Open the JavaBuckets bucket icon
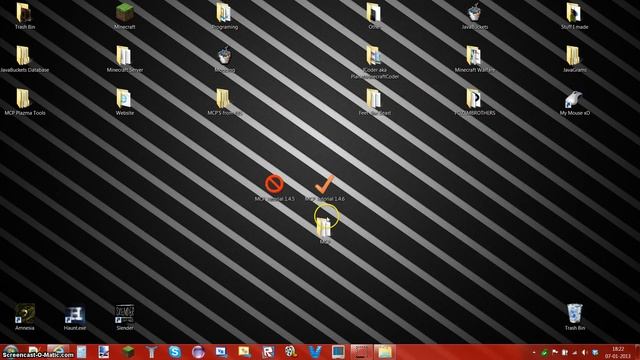Image resolution: width=640 pixels, height=360 pixels. pyautogui.click(x=474, y=16)
